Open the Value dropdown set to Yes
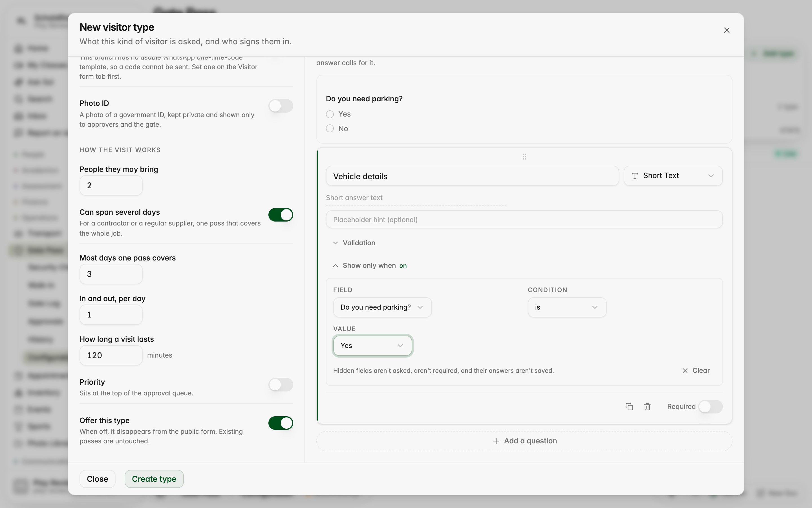Image resolution: width=812 pixels, height=508 pixels. (x=372, y=345)
